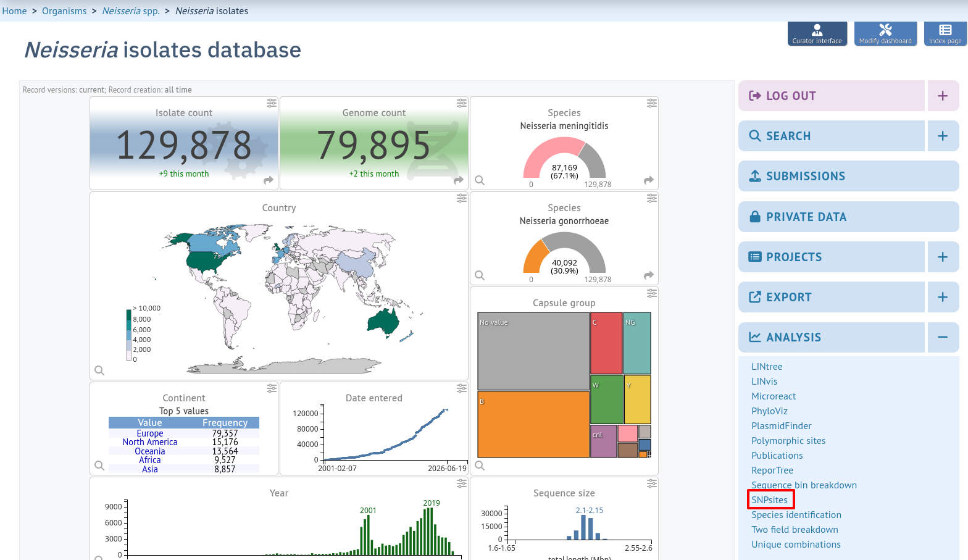This screenshot has width=968, height=560.
Task: Click share arrow on Neisseria meningitidis panel
Action: pos(648,180)
